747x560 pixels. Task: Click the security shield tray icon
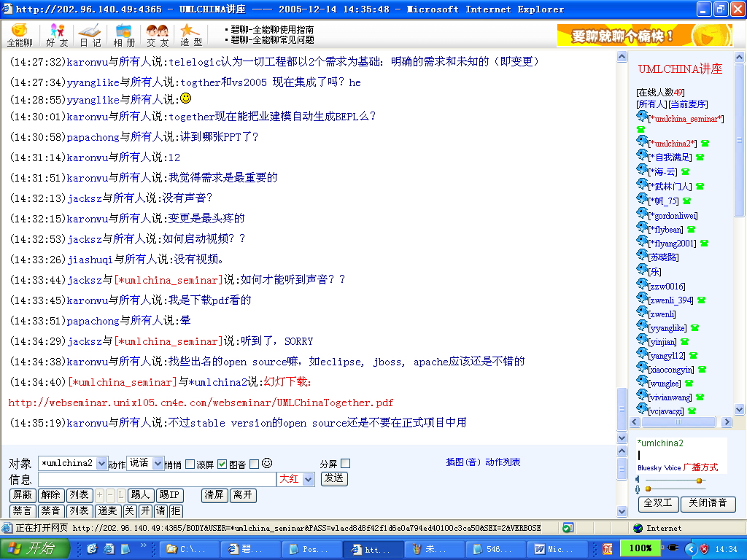pyautogui.click(x=705, y=548)
